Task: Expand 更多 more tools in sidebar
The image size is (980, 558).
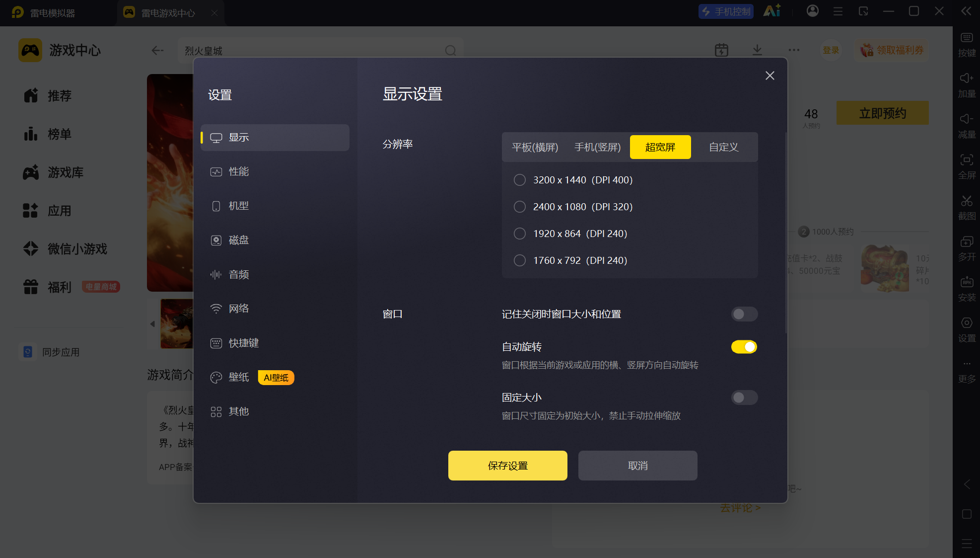Action: pyautogui.click(x=967, y=372)
